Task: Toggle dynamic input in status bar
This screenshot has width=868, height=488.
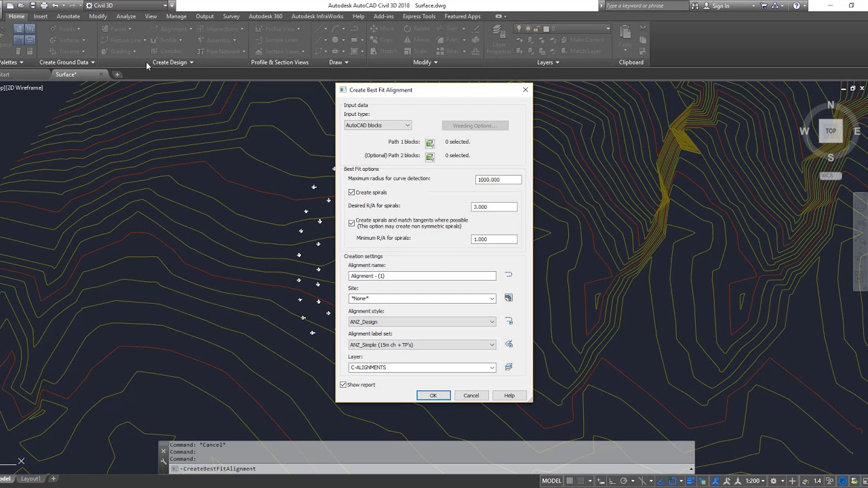Action: (600, 481)
